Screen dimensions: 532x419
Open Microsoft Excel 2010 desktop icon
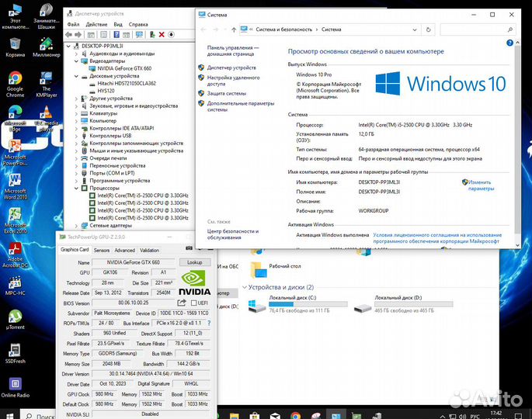pos(16,220)
